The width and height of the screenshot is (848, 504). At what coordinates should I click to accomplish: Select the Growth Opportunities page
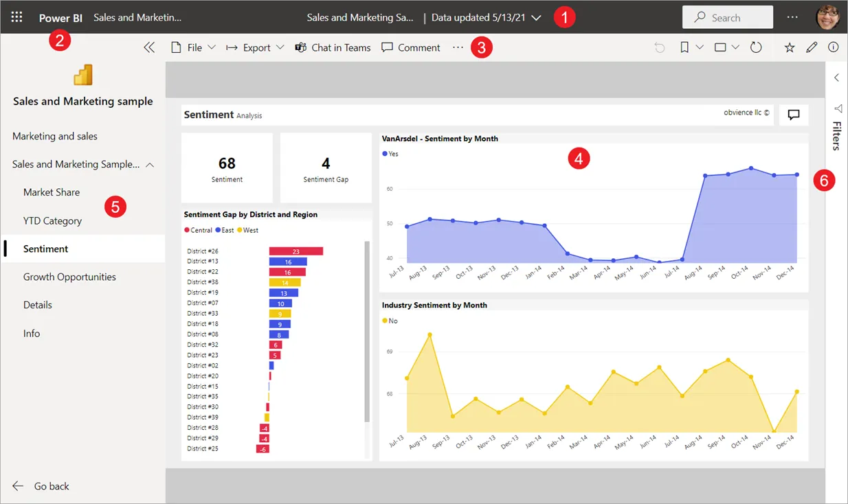point(70,276)
